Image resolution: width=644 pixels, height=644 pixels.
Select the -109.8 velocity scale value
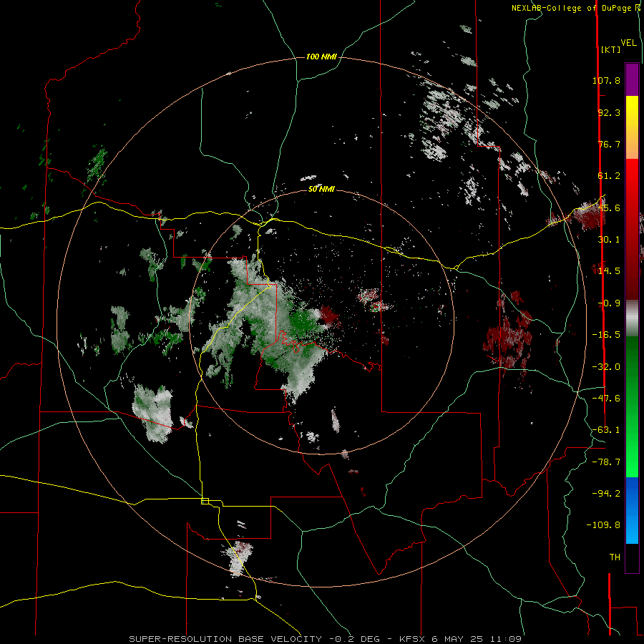point(604,525)
